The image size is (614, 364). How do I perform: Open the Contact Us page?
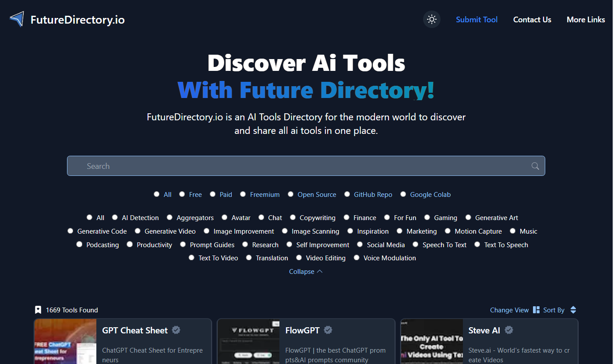532,20
